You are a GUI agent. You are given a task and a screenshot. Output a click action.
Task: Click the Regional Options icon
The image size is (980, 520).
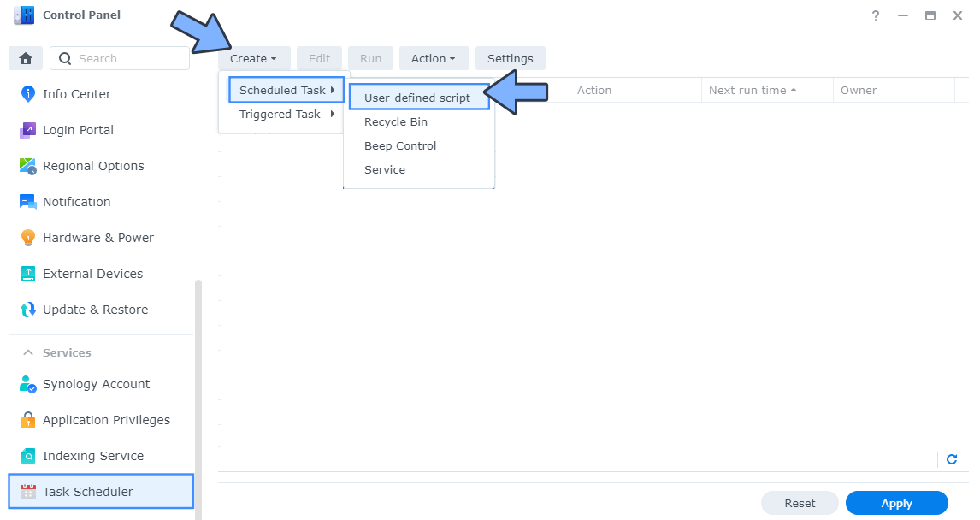[27, 166]
